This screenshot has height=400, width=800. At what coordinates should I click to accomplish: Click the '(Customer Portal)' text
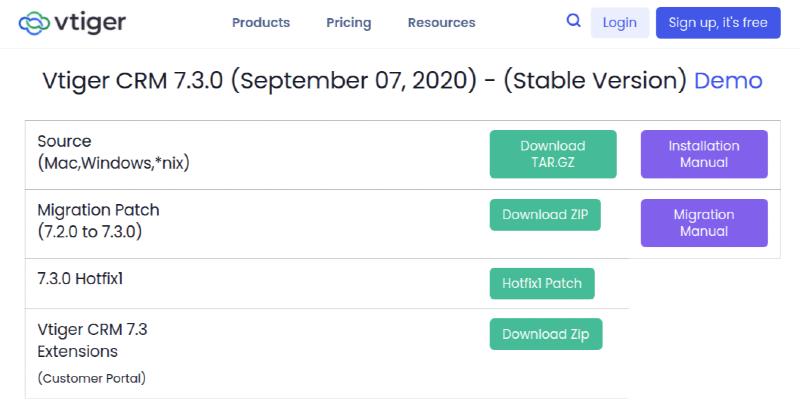(x=91, y=378)
